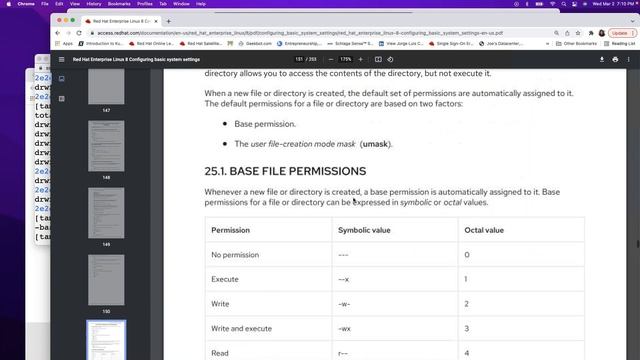Rotate the PDF counterclockwise

391,60
